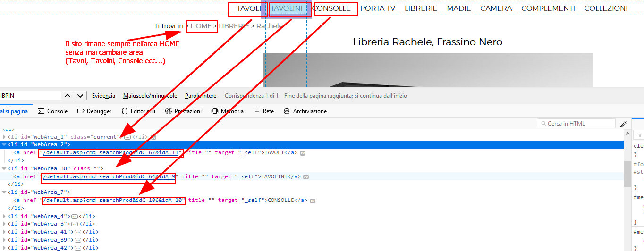This screenshot has width=644, height=251.
Task: Expand the webArea_39 li node
Action: click(4, 240)
